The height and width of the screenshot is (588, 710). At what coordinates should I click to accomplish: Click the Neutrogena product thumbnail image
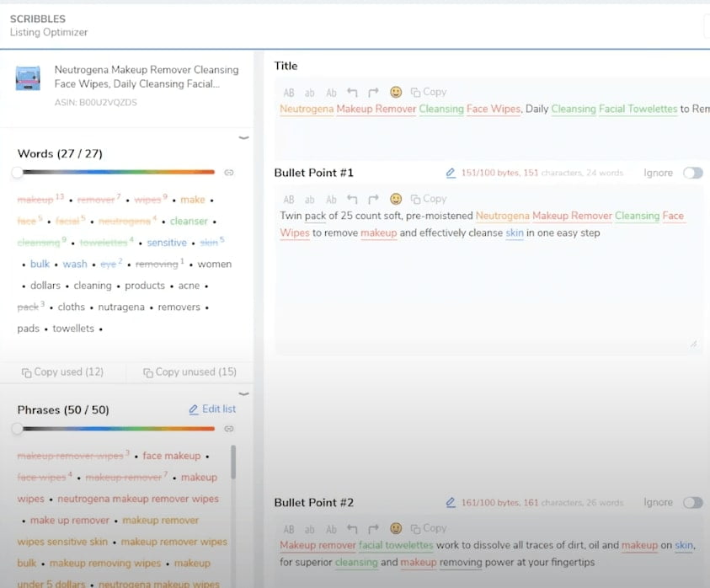click(x=28, y=78)
